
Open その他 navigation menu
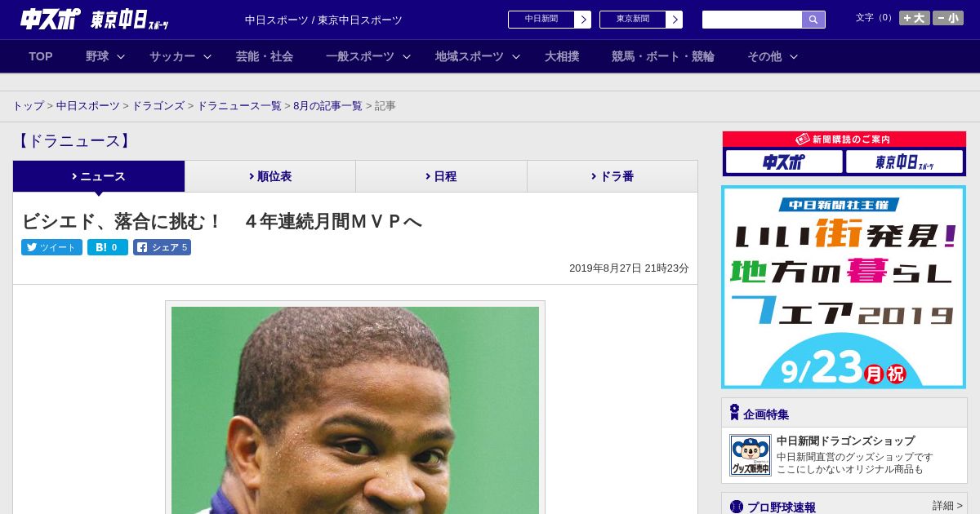pyautogui.click(x=764, y=56)
